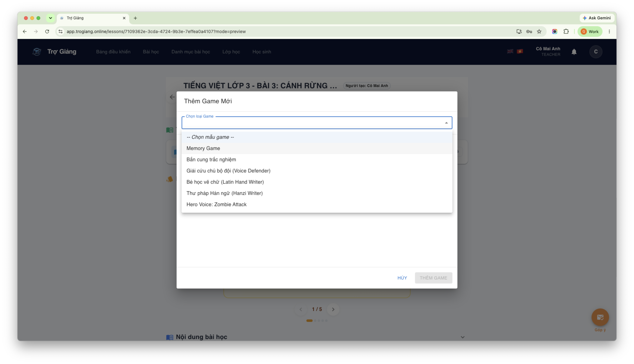The image size is (634, 364).
Task: Click the THÊM GAME button
Action: (x=433, y=278)
